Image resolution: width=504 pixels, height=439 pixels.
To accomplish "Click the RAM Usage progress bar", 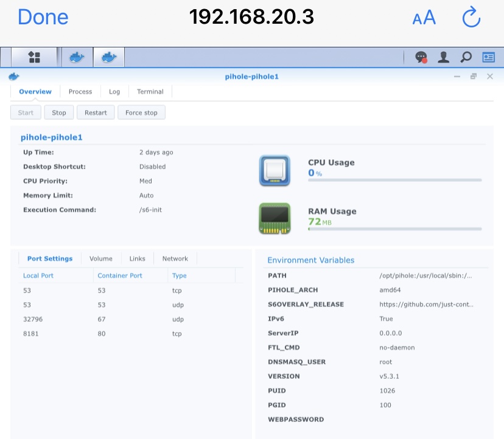I will [394, 229].
